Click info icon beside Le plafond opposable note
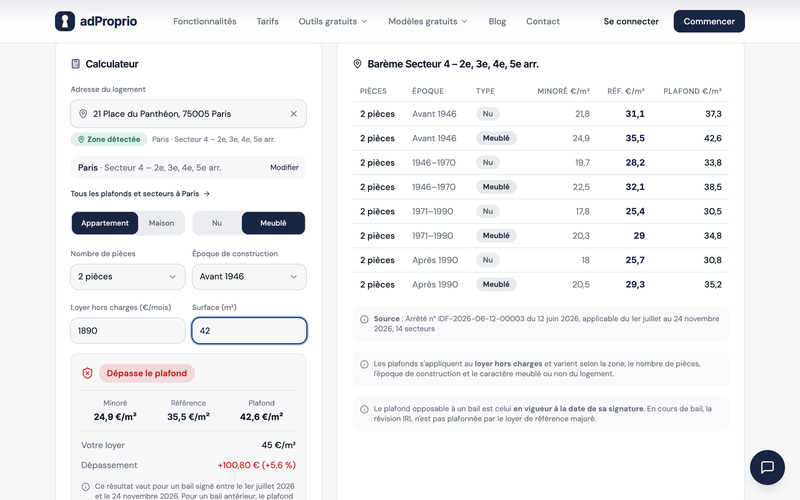The height and width of the screenshot is (500, 800). click(364, 409)
